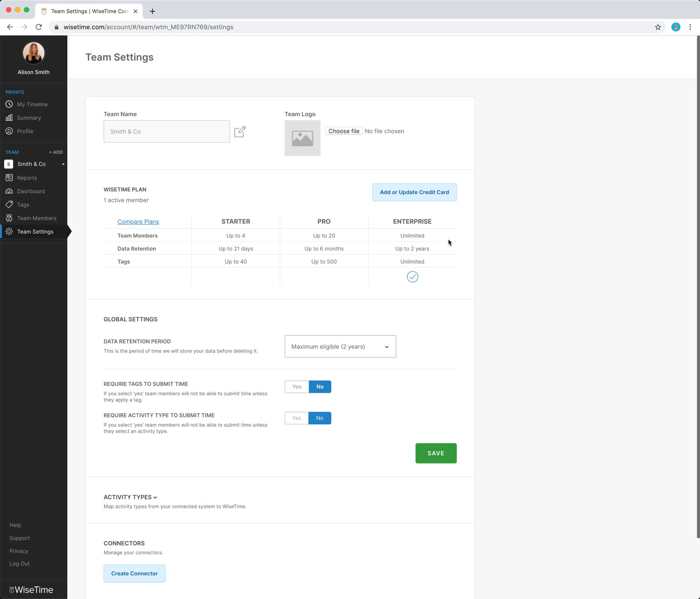Click the team logo placeholder image
Viewport: 700px width, 599px height.
[x=302, y=138]
